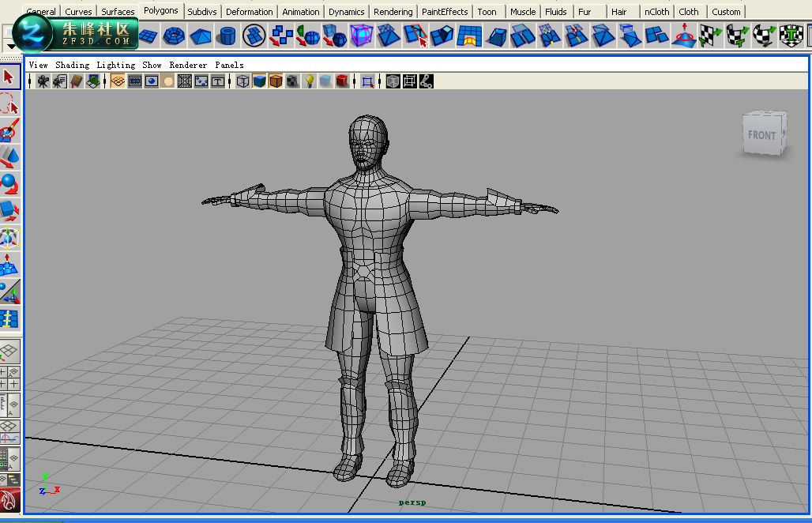This screenshot has width=812, height=523.
Task: Switch to the Curves shelf tab
Action: 78,11
